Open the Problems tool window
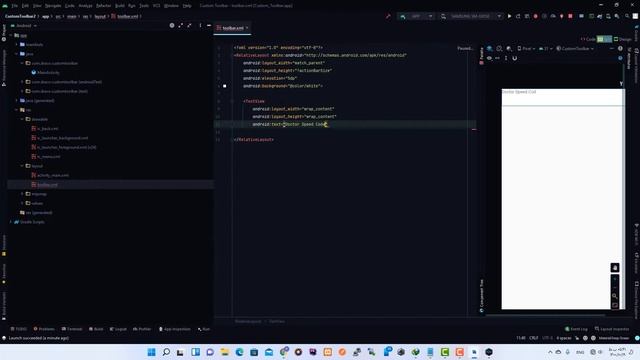 click(x=44, y=329)
